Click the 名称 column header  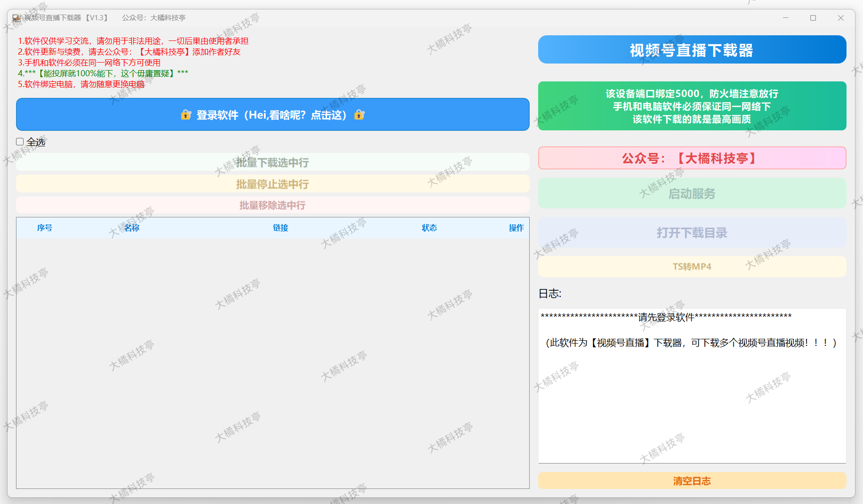132,228
